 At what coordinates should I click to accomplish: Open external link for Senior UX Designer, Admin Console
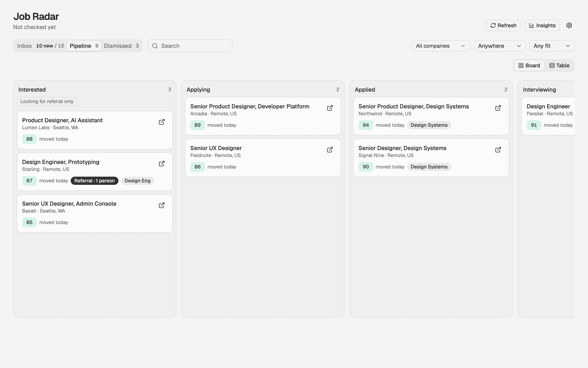click(162, 205)
